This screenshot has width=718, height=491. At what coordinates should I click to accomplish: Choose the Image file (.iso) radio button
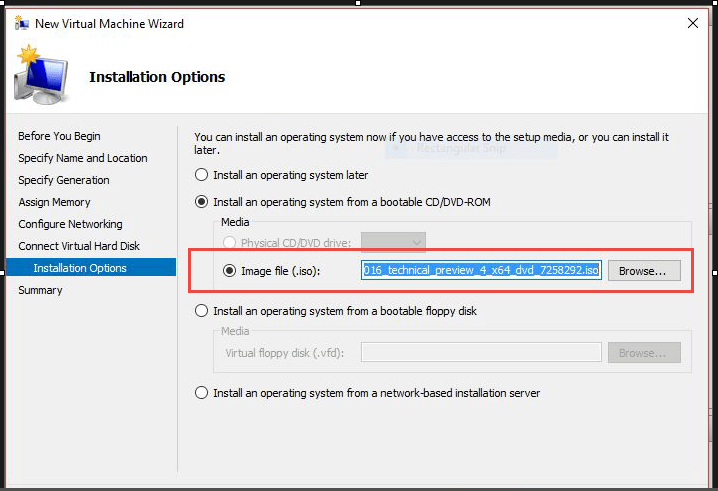tap(229, 270)
